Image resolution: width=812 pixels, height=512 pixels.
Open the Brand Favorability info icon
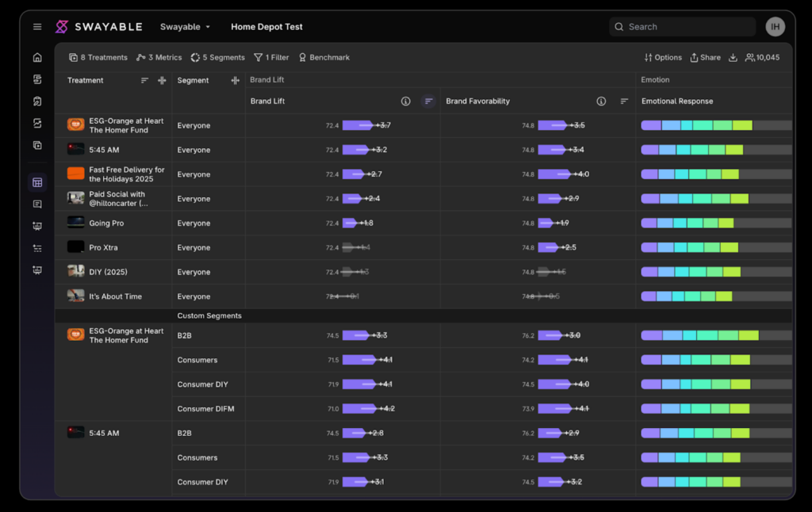click(x=601, y=101)
